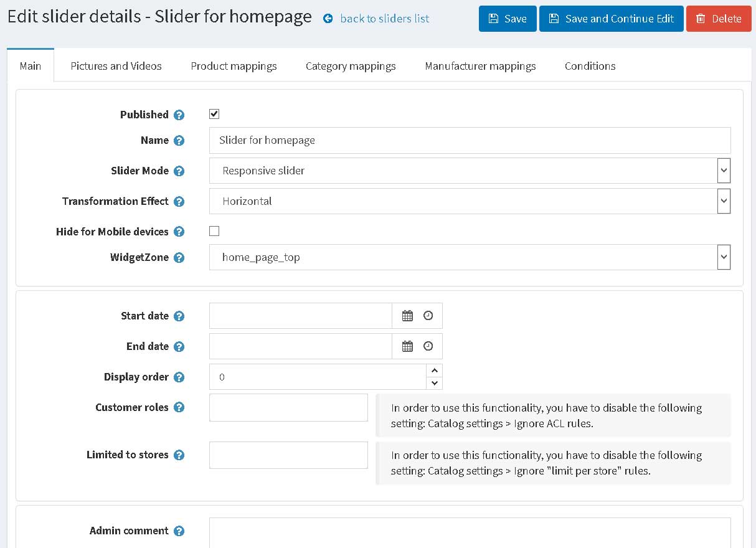Click the Display order number field
This screenshot has width=756, height=548.
pyautogui.click(x=318, y=377)
